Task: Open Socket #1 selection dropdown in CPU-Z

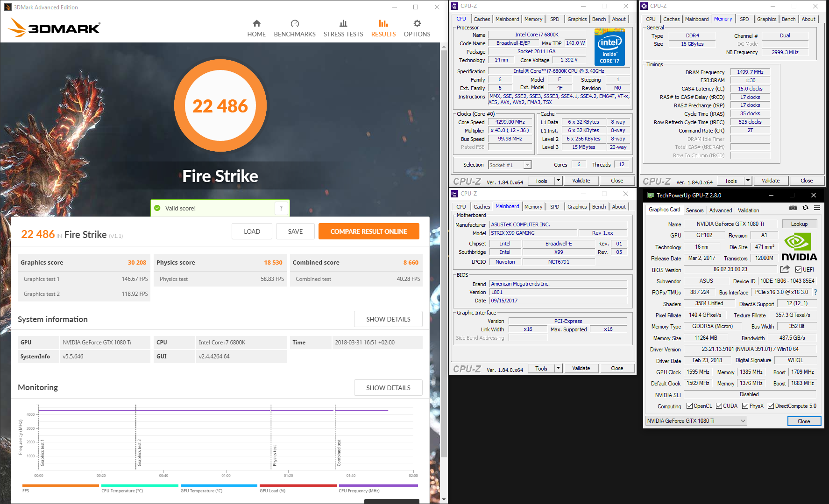Action: pos(510,165)
